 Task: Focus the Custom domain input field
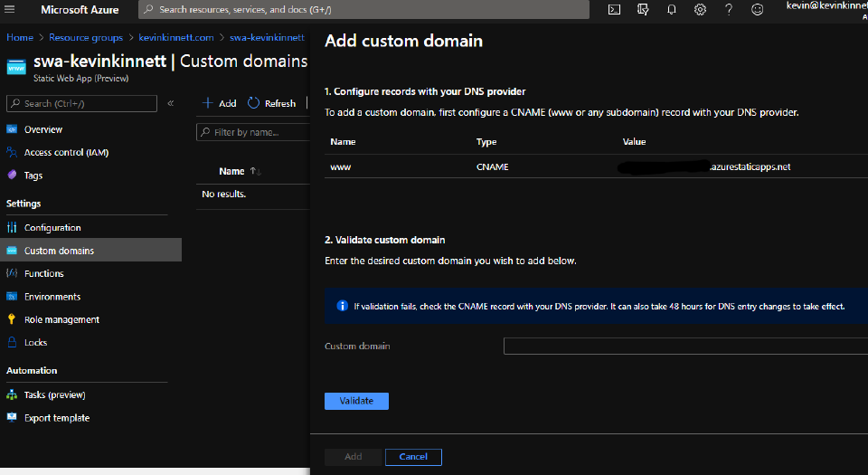pyautogui.click(x=685, y=346)
